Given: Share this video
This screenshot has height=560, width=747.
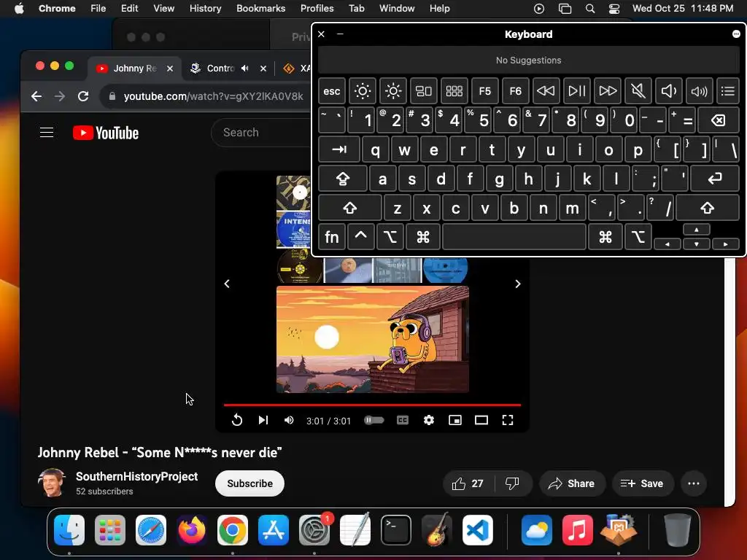Looking at the screenshot, I should [572, 483].
